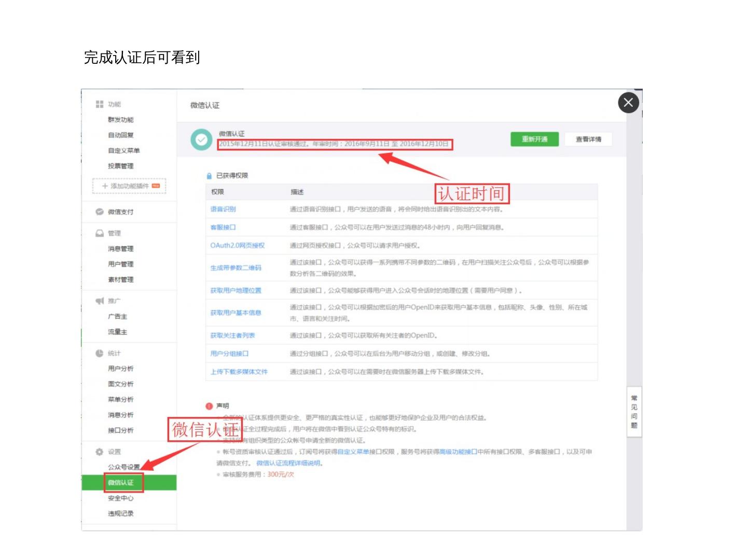
Task: Open 微信支付 in the sidebar
Action: click(x=121, y=212)
